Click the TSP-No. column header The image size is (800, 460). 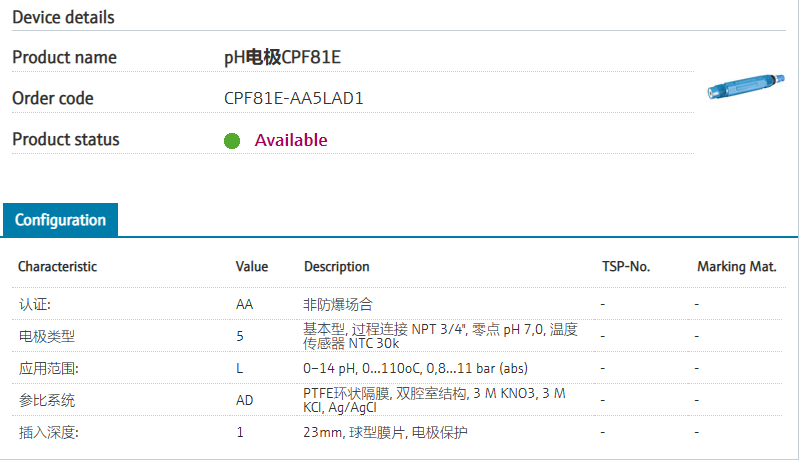(626, 267)
